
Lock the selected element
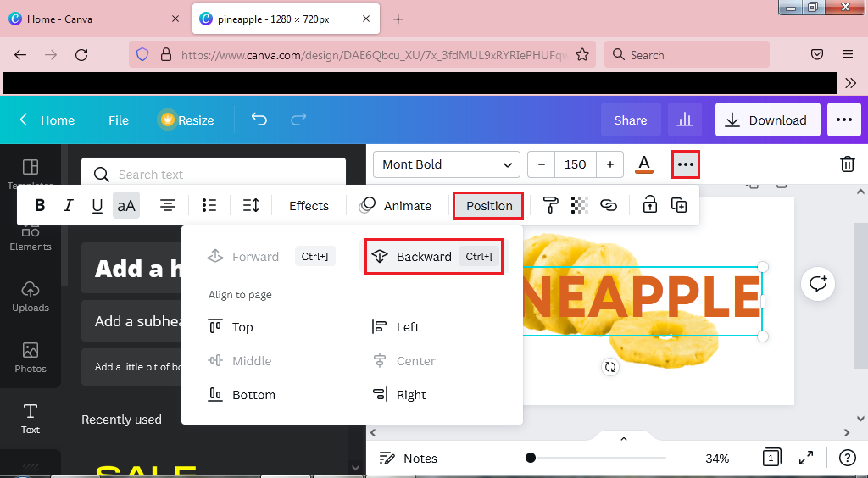(x=649, y=206)
